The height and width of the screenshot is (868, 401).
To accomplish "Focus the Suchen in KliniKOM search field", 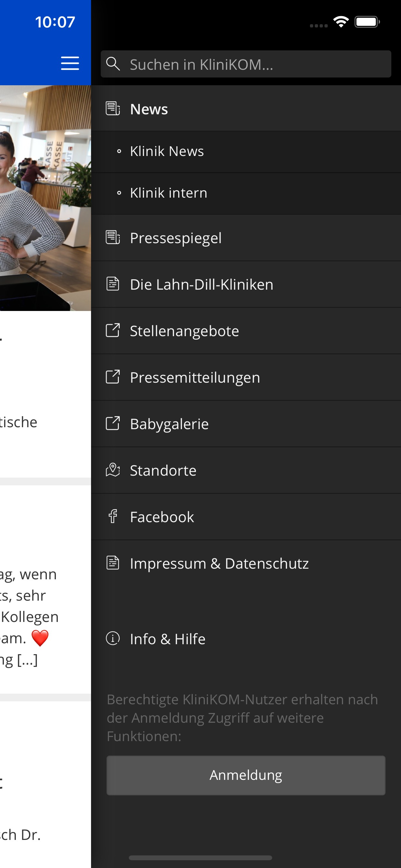I will (246, 64).
